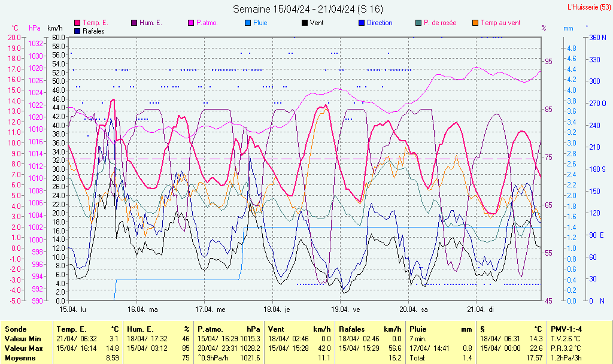Click the 'mm' rain axis unit header
This screenshot has height=364, width=613.
[x=568, y=28]
